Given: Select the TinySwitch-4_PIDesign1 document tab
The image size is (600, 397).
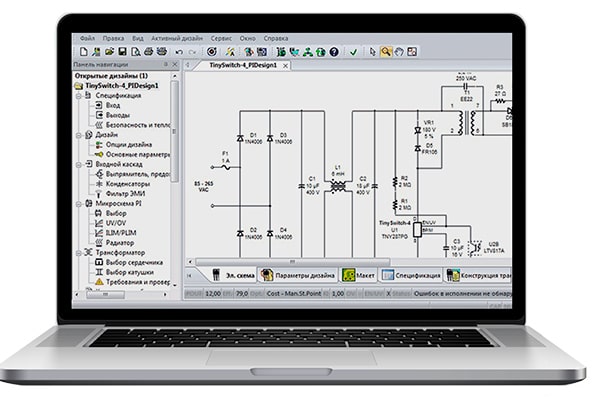Looking at the screenshot, I should (x=243, y=65).
